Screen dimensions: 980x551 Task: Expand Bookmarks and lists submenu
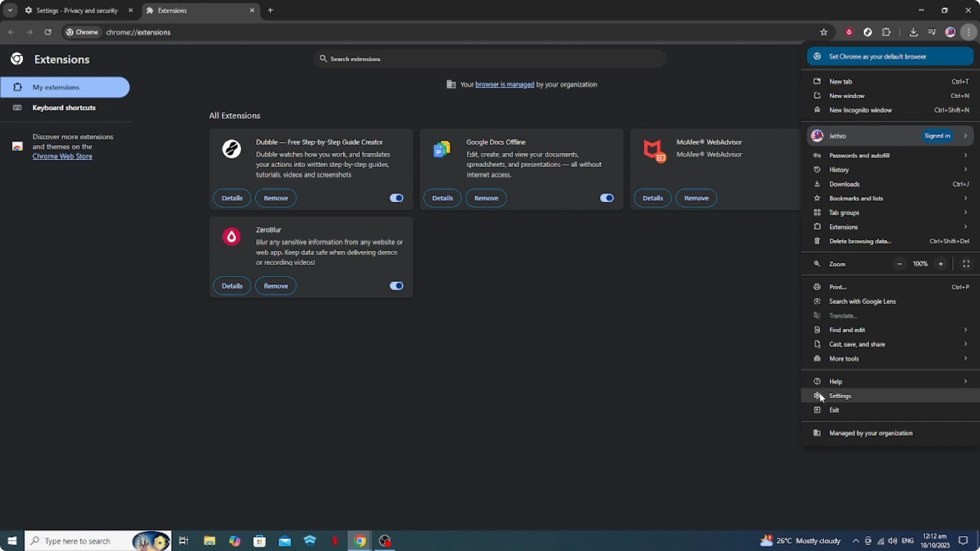890,198
